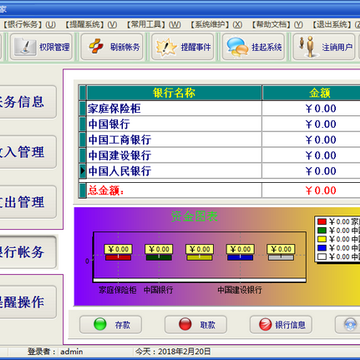Viewport: 360px width, 360px height.
Task: Click the 取款 withdraw button
Action: (x=196, y=325)
